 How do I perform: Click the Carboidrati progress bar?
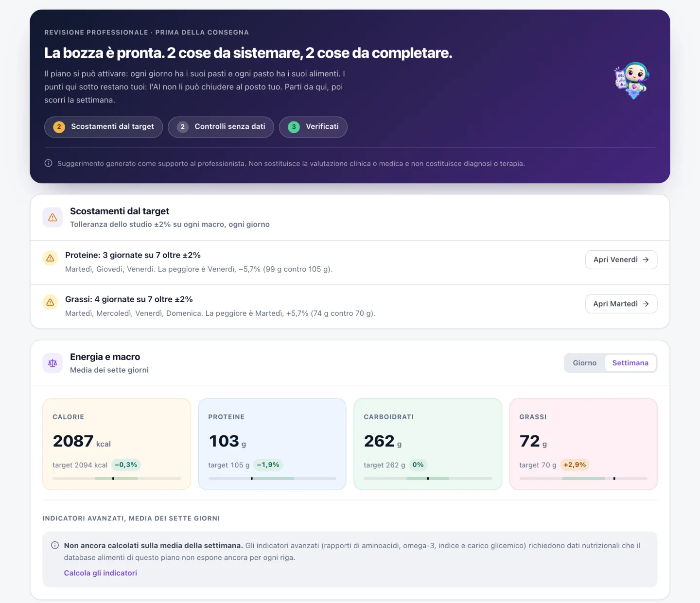pos(428,479)
